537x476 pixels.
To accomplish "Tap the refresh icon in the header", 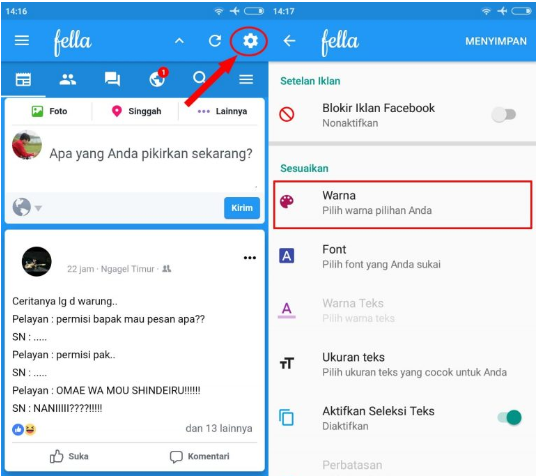I will (215, 41).
